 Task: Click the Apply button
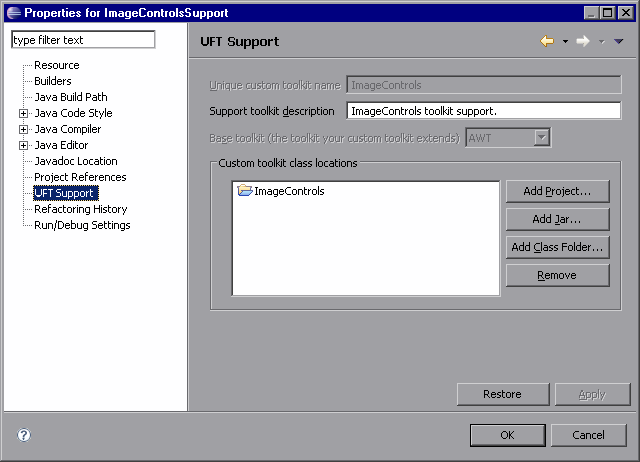(x=592, y=394)
